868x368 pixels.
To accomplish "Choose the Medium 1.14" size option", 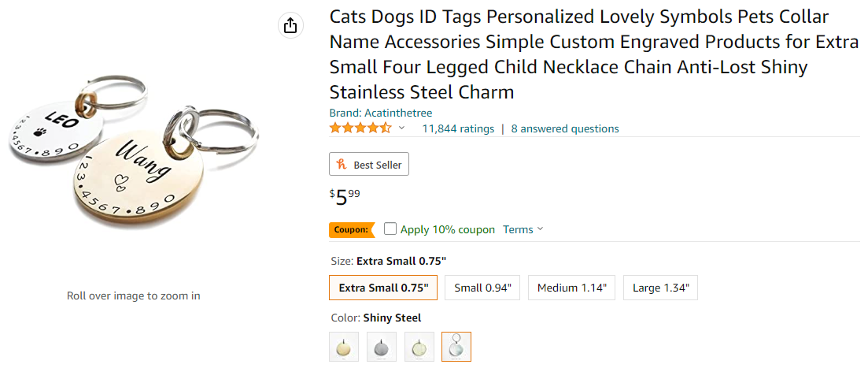I will tap(571, 288).
